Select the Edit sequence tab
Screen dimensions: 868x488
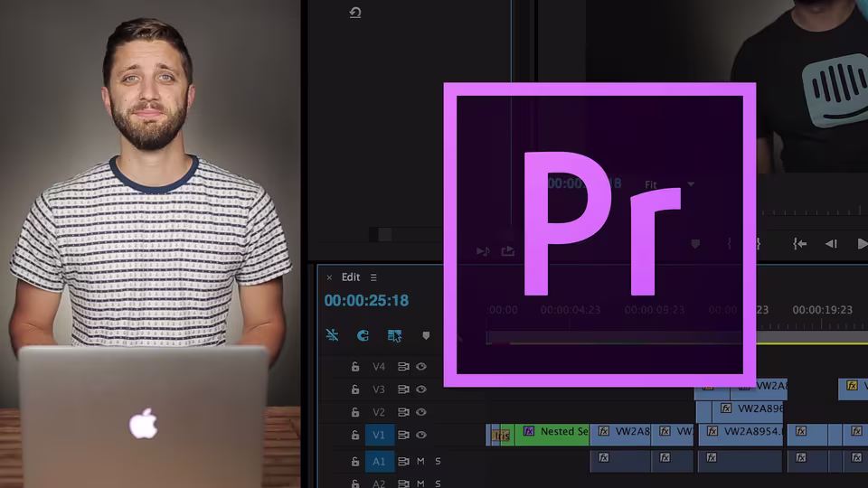pos(351,277)
